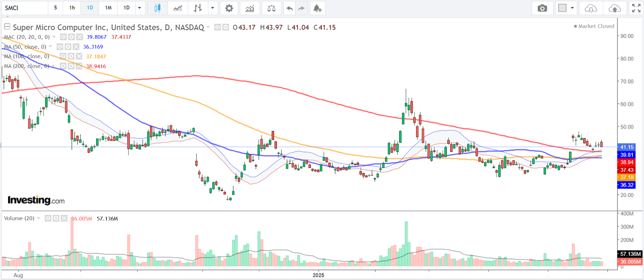Click the gray layout square swatch

click(x=562, y=8)
